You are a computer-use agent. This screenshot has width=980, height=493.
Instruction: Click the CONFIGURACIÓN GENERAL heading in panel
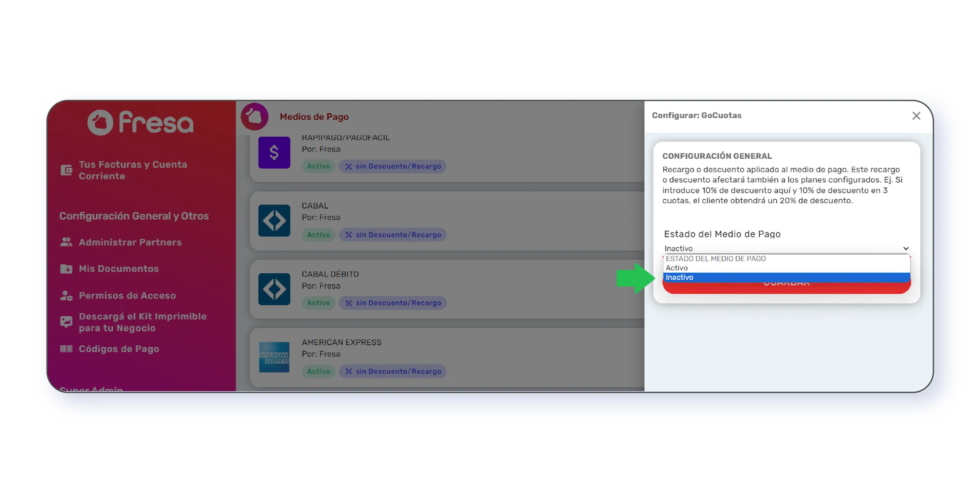tap(717, 156)
